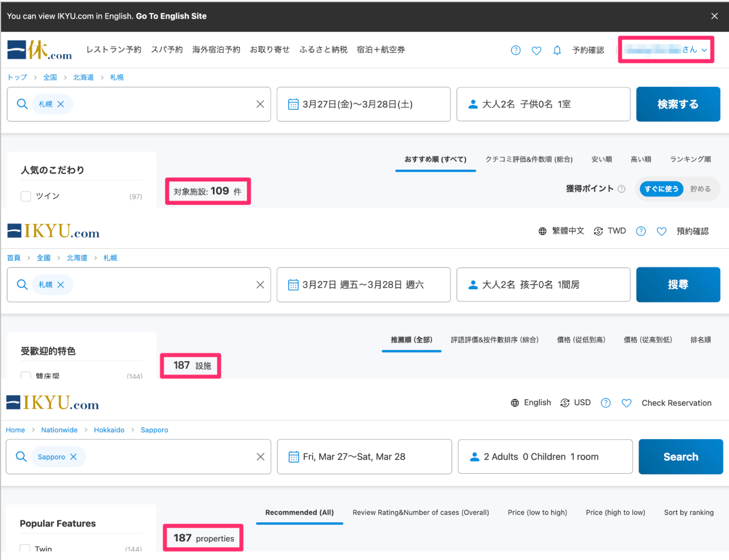Screen dimensions: 729x560
Task: Click the calendar icon in the Mar 27 date field
Action: [294, 456]
